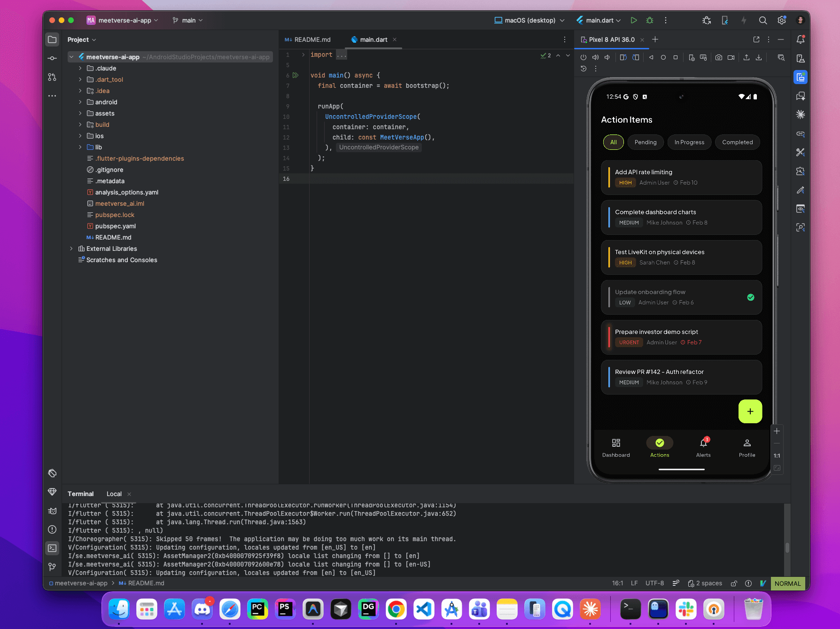Image resolution: width=840 pixels, height=629 pixels.
Task: Open Dashboard in the app bottom navigation
Action: tap(616, 446)
